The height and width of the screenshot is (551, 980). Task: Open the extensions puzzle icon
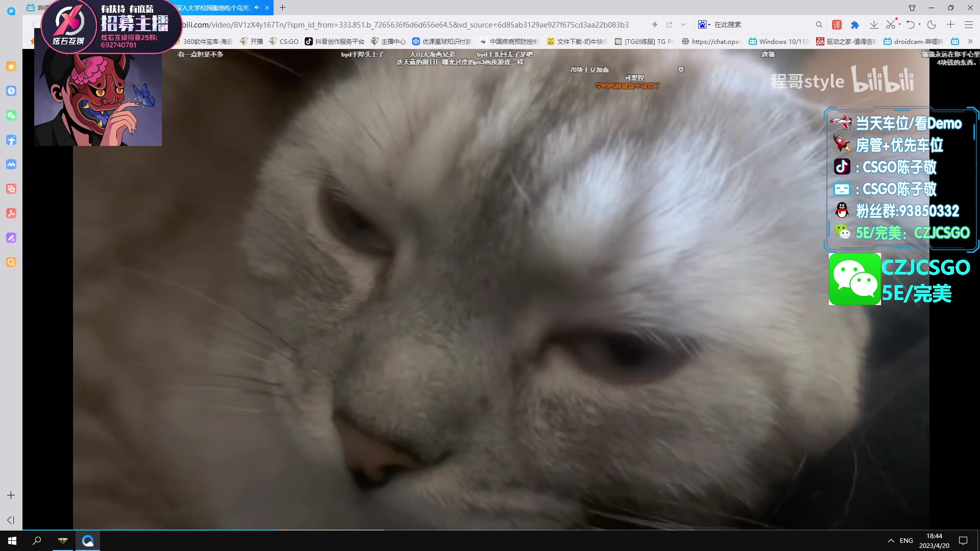tap(855, 24)
